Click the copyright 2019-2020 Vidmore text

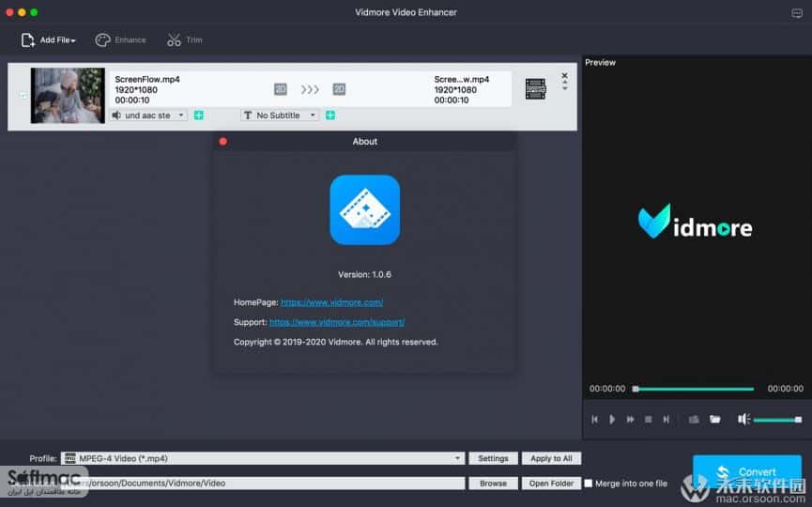335,342
